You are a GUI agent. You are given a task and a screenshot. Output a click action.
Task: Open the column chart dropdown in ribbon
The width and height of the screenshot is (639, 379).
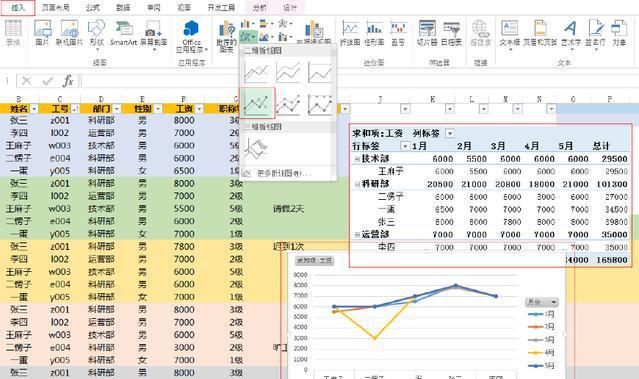(247, 24)
